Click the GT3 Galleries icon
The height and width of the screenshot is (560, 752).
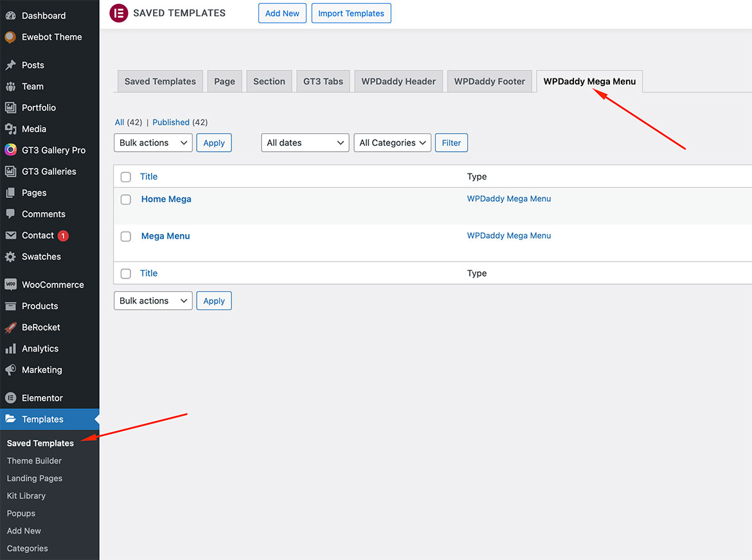[10, 171]
